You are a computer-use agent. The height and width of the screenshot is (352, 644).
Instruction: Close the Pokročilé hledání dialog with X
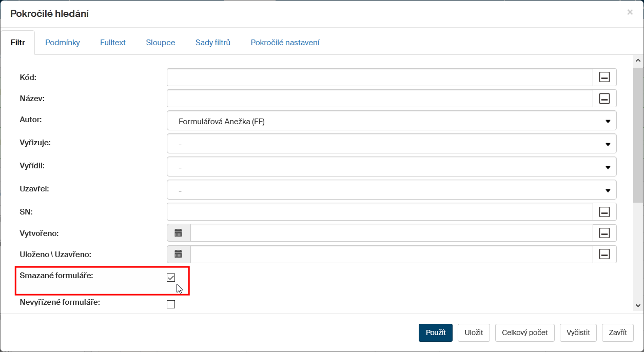(630, 12)
